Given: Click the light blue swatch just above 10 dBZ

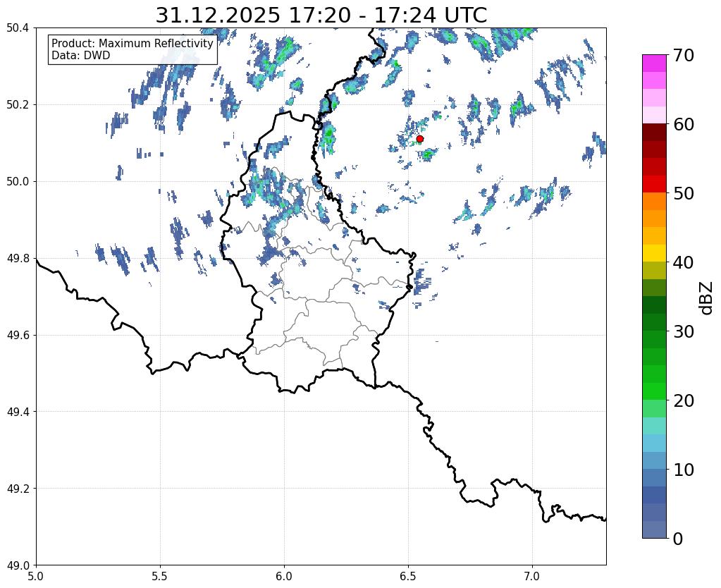Looking at the screenshot, I should pos(654,460).
